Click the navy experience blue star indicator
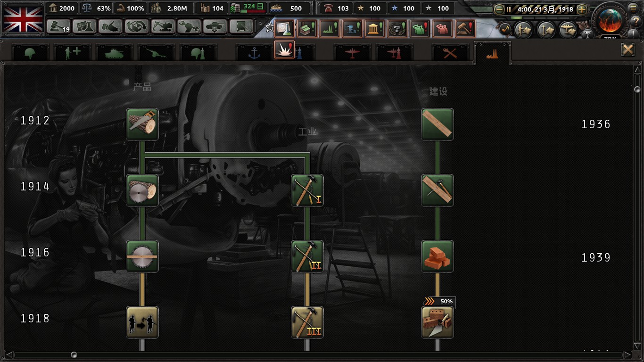 (403, 8)
